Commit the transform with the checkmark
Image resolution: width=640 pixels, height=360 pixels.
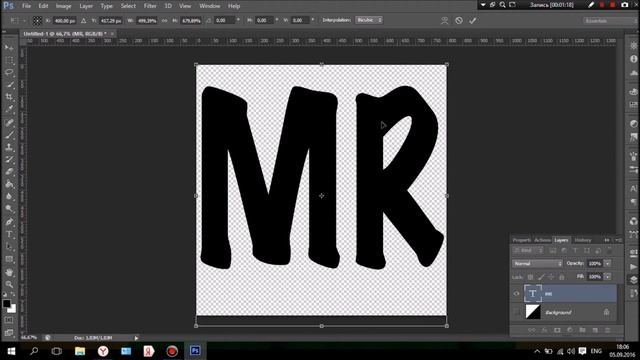point(473,20)
